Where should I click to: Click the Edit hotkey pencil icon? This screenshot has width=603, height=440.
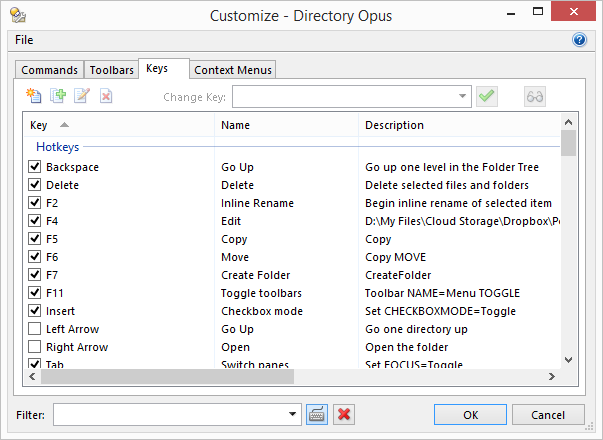(82, 96)
